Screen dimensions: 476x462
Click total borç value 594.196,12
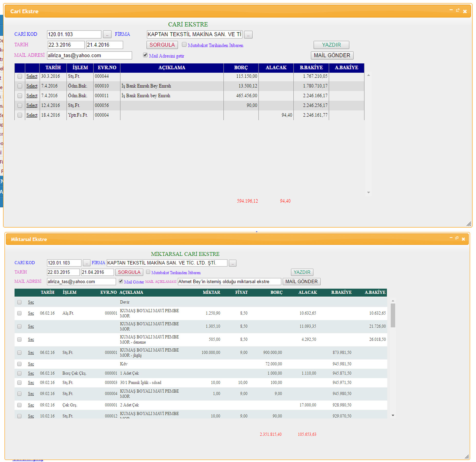(x=247, y=201)
